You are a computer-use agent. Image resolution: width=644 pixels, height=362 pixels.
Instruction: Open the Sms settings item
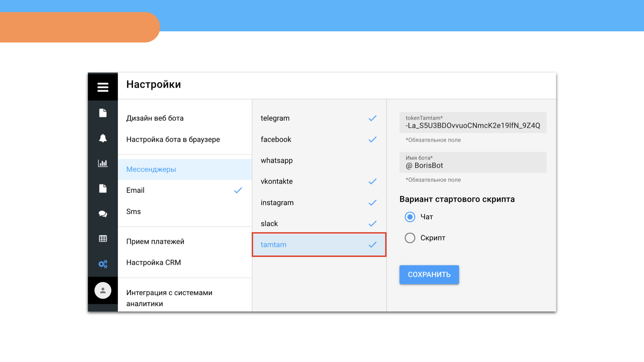pyautogui.click(x=185, y=212)
